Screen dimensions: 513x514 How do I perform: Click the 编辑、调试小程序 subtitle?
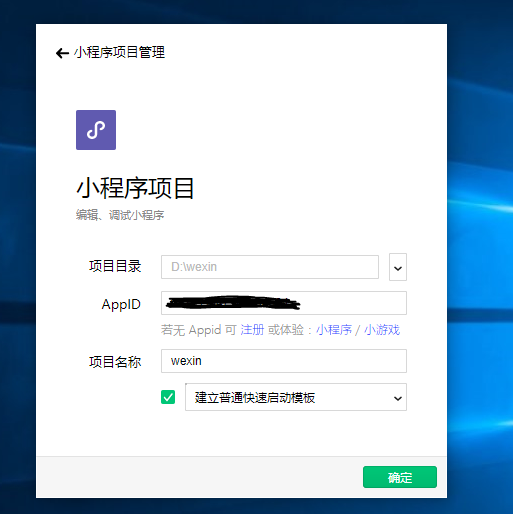[x=120, y=215]
